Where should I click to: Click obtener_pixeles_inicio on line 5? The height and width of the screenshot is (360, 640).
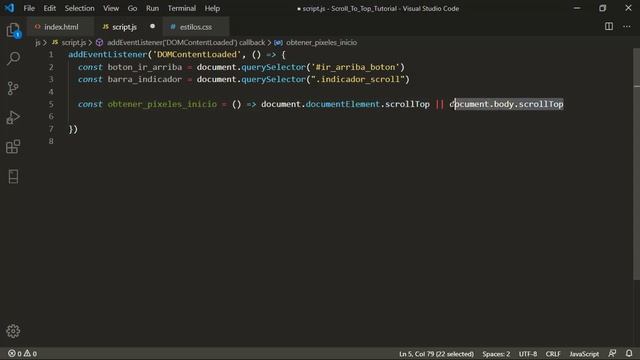point(162,104)
